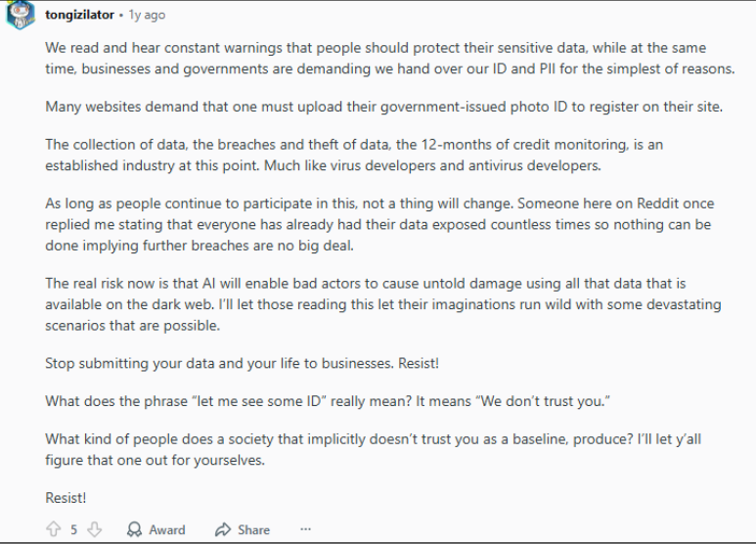This screenshot has height=544, width=756.
Task: Click the "What kind of people" paragraph
Action: coord(360,449)
